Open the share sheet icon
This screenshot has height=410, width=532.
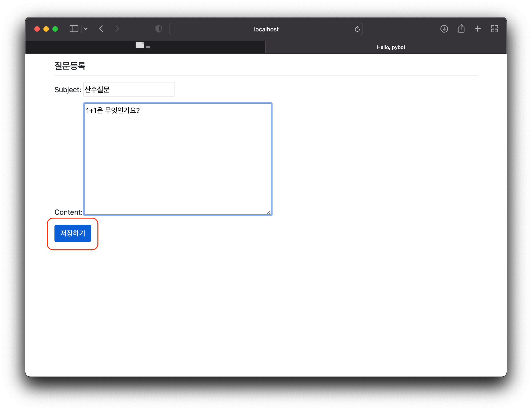pyautogui.click(x=461, y=28)
